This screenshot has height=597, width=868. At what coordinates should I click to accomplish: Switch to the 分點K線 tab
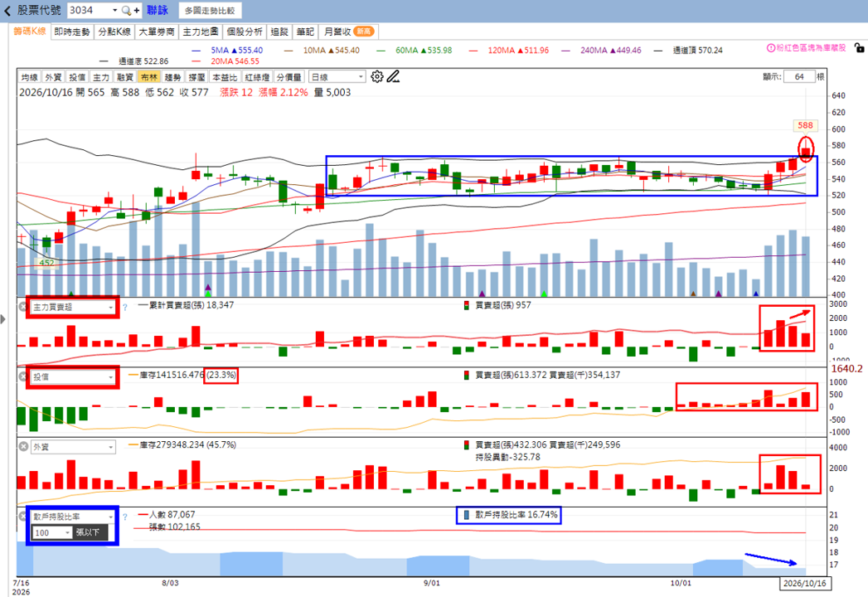(114, 32)
